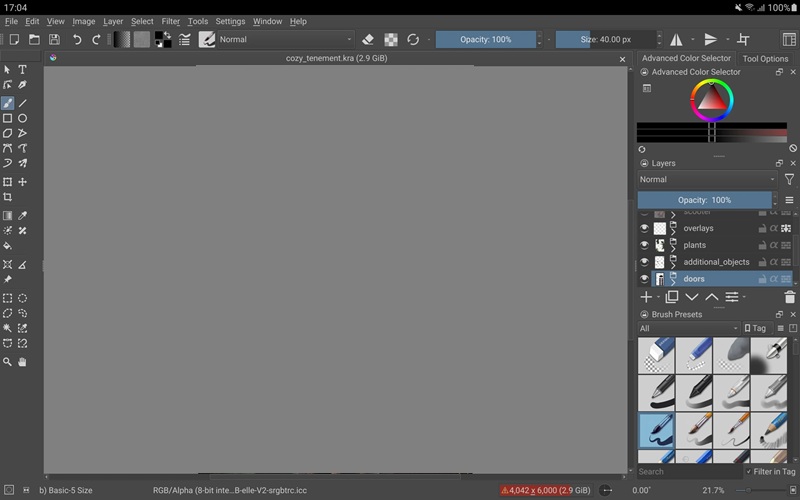Toggle the Filter in Tag checkbox
800x500 pixels.
(x=749, y=472)
